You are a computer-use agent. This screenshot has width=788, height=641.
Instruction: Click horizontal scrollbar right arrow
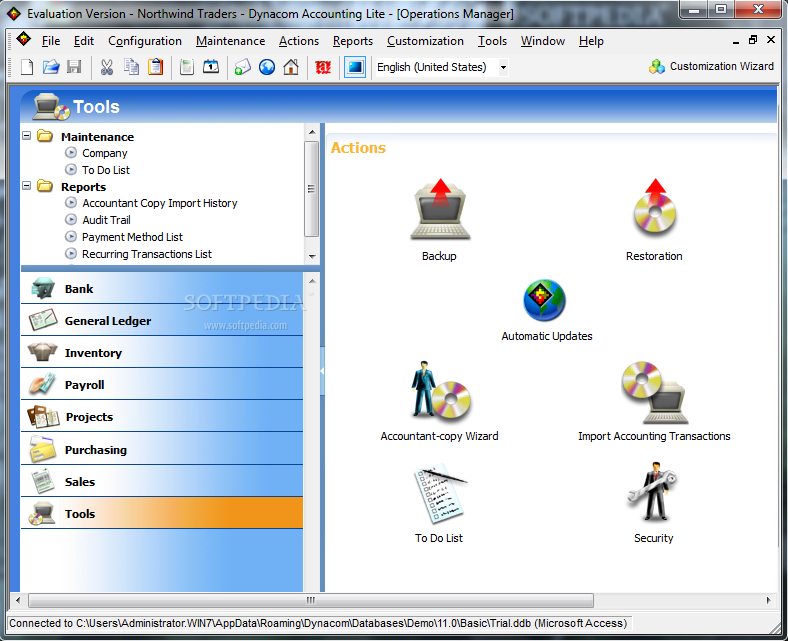768,600
